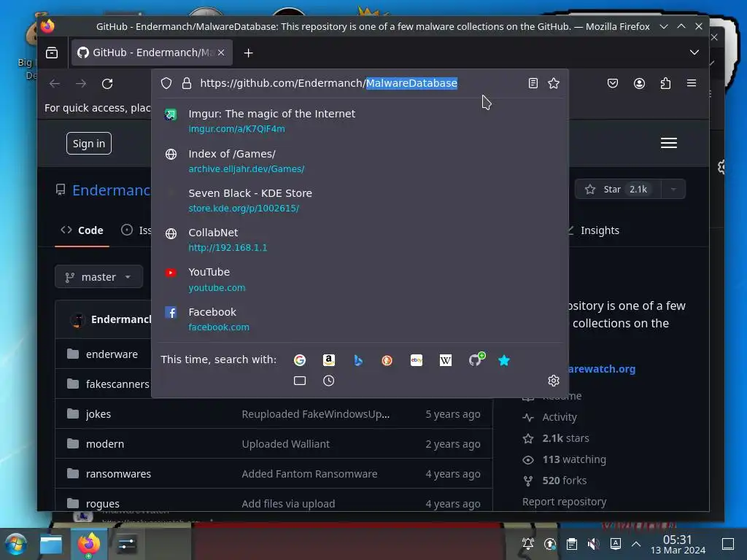Image resolution: width=747 pixels, height=560 pixels.
Task: Select Seven Black - KDE Store suggestion
Action: click(360, 201)
